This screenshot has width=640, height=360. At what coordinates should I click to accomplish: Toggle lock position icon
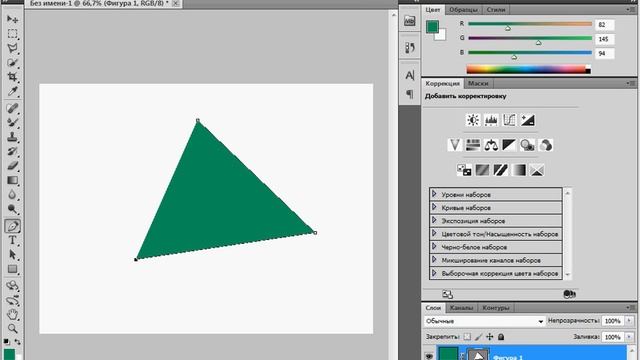[490, 337]
